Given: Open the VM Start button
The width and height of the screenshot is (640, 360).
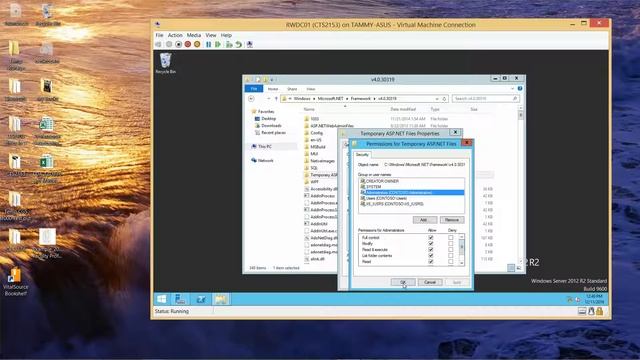Looking at the screenshot, I should coord(162,299).
